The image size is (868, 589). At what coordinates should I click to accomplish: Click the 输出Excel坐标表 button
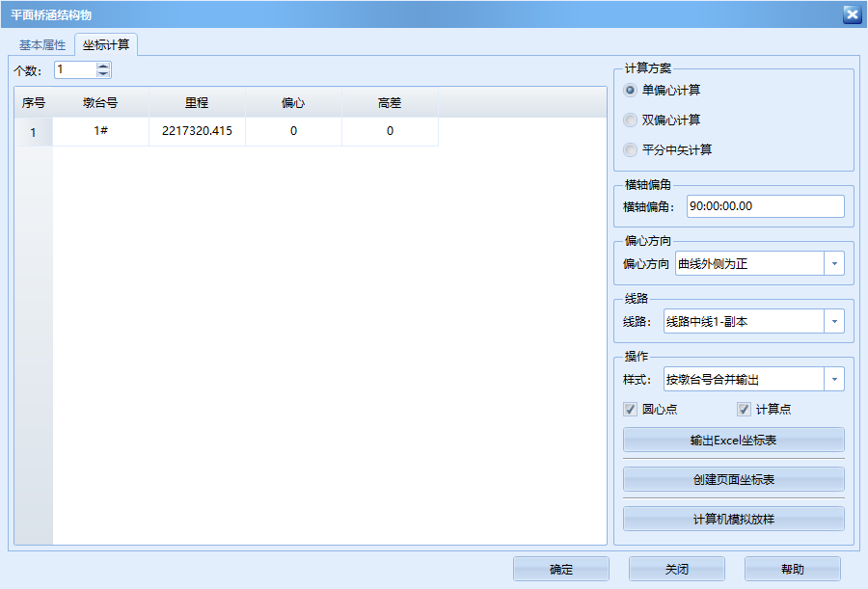click(735, 440)
